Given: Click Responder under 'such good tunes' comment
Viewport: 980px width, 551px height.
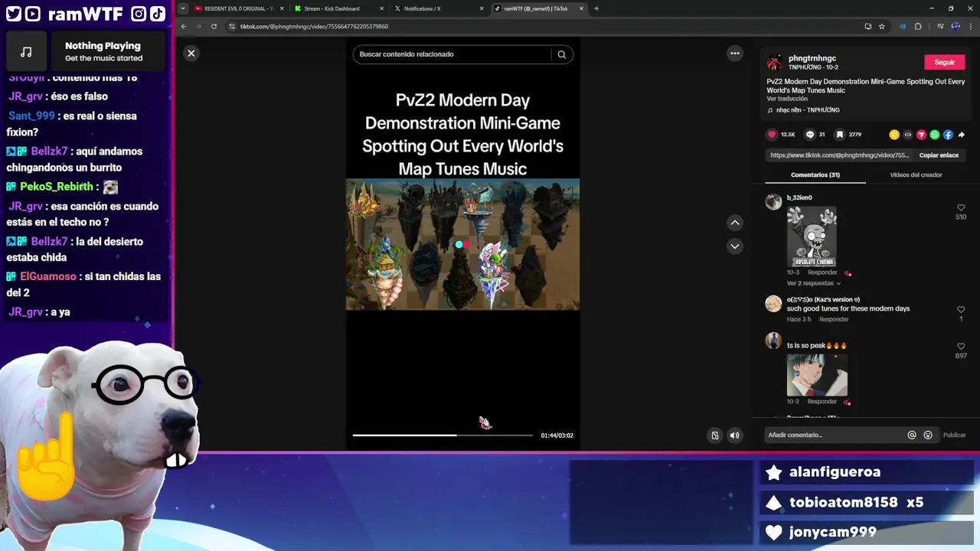Looking at the screenshot, I should 834,319.
